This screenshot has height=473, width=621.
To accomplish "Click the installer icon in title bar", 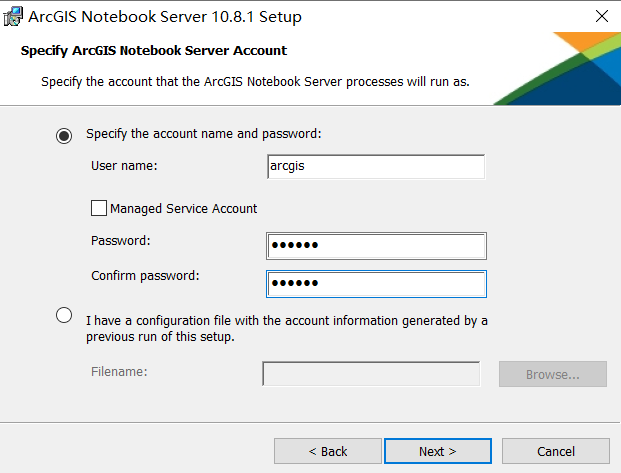I will [13, 16].
